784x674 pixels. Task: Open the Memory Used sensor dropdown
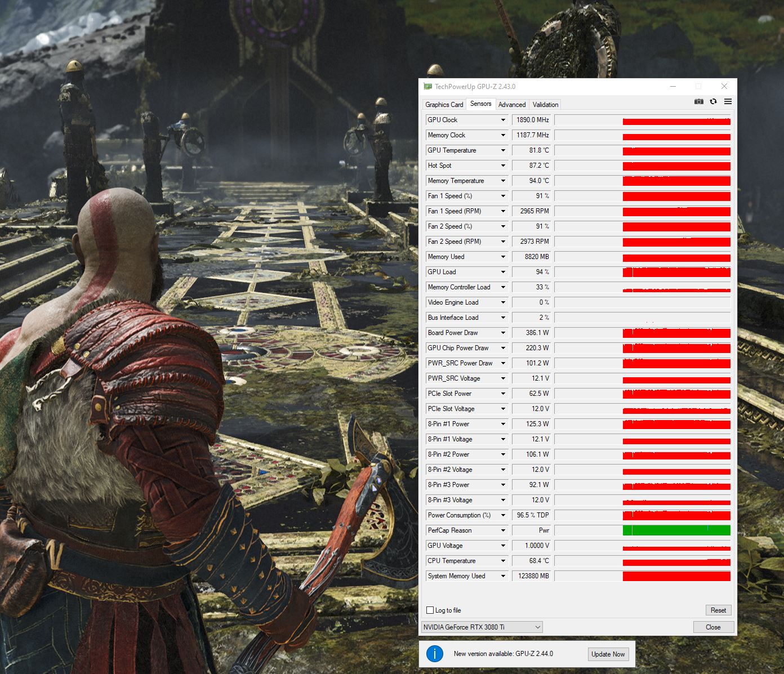pyautogui.click(x=503, y=257)
